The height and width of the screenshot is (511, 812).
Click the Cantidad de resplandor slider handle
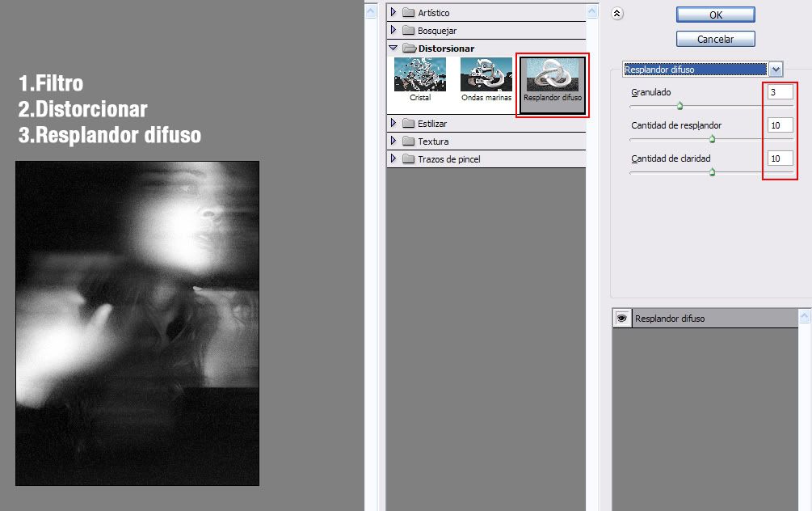coord(712,139)
